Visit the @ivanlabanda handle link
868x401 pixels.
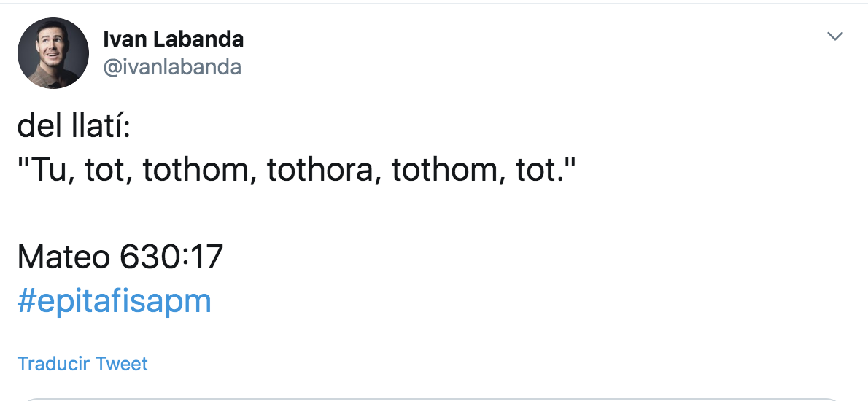click(172, 67)
